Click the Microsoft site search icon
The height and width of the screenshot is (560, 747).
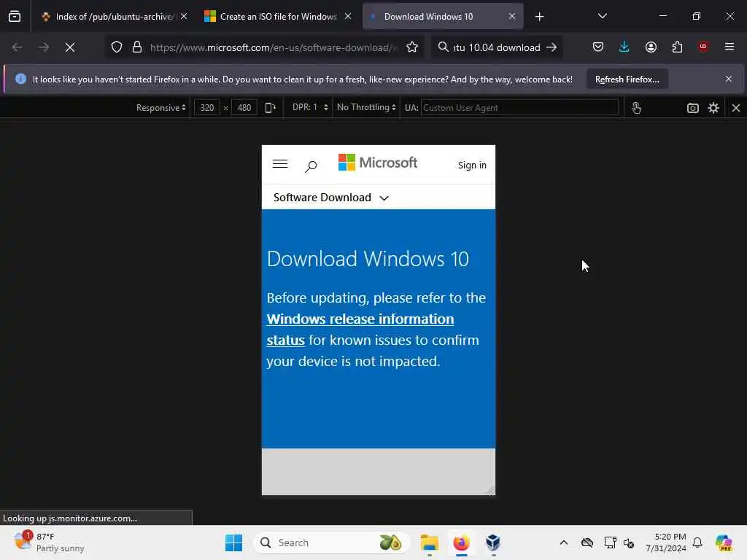pyautogui.click(x=311, y=166)
